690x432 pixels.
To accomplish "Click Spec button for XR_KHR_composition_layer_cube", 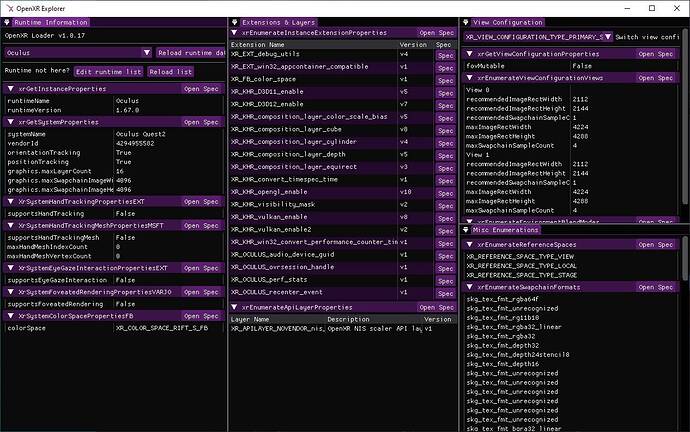I will tap(446, 131).
